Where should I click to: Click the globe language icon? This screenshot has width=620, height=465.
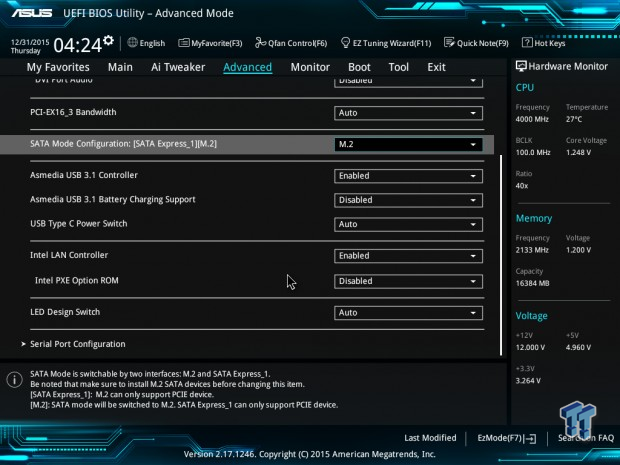pyautogui.click(x=132, y=42)
